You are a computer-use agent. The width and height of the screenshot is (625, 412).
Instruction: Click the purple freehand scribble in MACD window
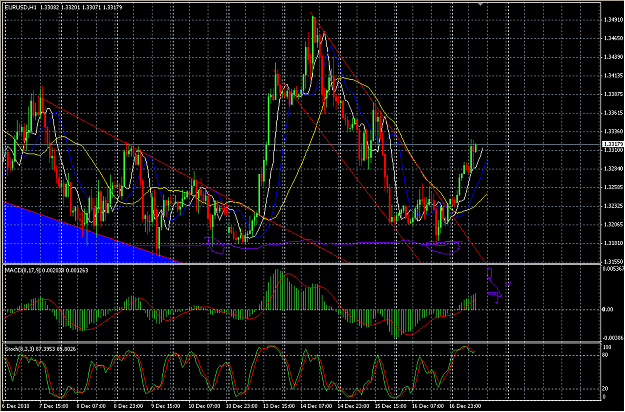coord(497,286)
